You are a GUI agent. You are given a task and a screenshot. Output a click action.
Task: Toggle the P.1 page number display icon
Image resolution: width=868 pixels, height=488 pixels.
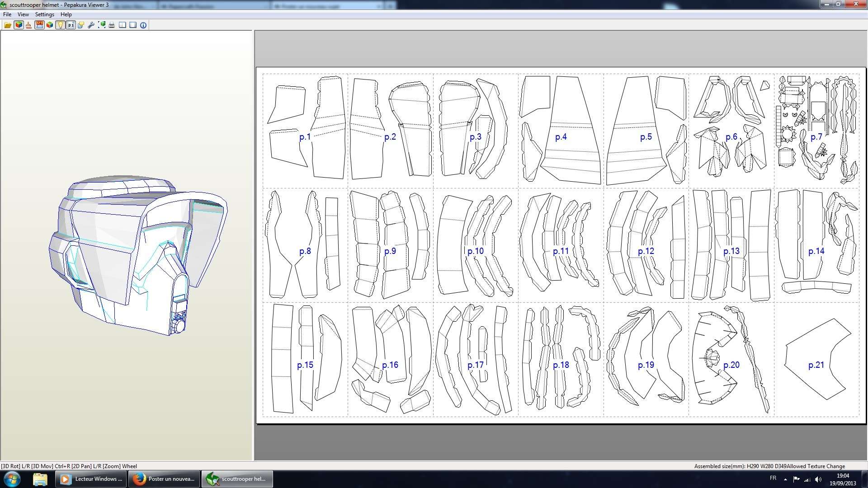tap(71, 25)
